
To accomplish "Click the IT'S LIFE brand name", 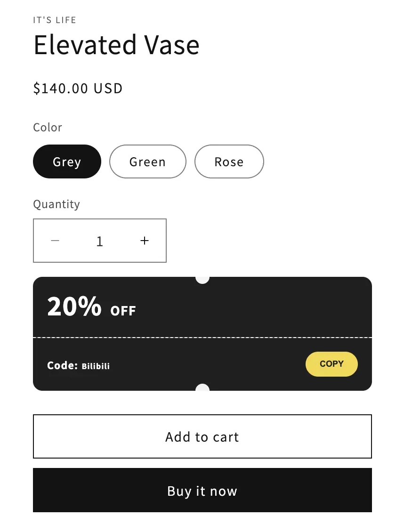I will click(x=55, y=20).
